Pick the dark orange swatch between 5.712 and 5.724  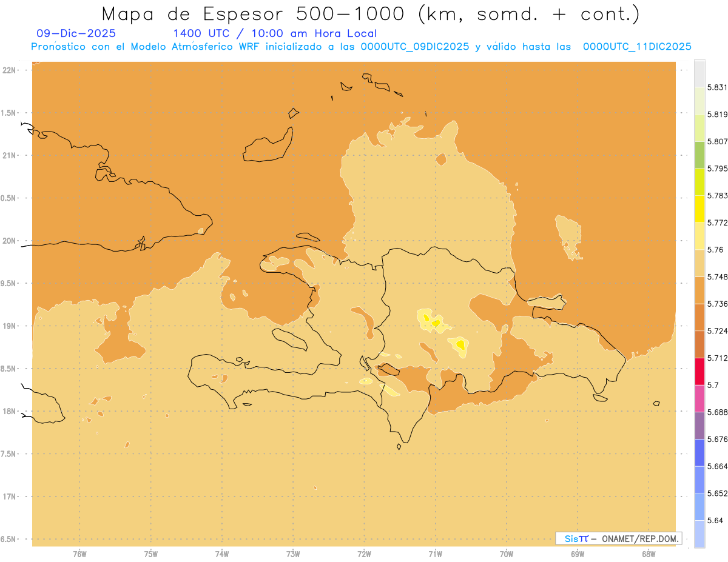[699, 344]
